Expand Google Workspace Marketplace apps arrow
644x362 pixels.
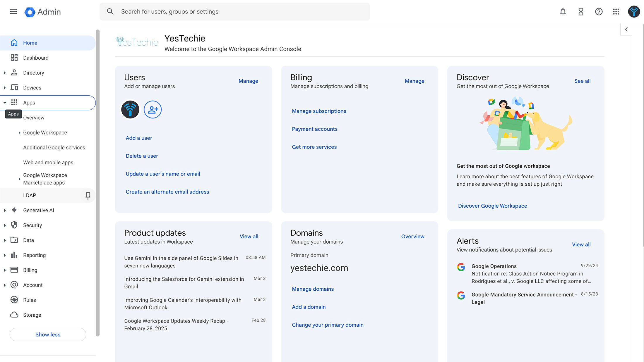coord(19,179)
